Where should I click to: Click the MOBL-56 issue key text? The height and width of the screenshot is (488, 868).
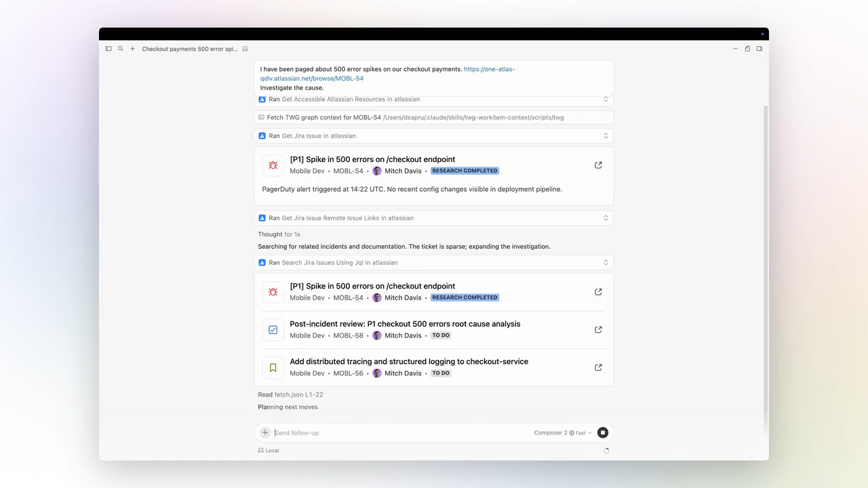349,373
